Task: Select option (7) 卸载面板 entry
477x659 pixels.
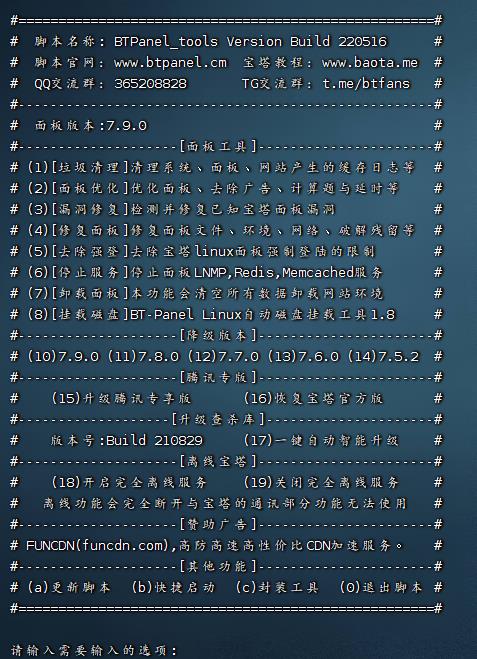Action: click(206, 294)
